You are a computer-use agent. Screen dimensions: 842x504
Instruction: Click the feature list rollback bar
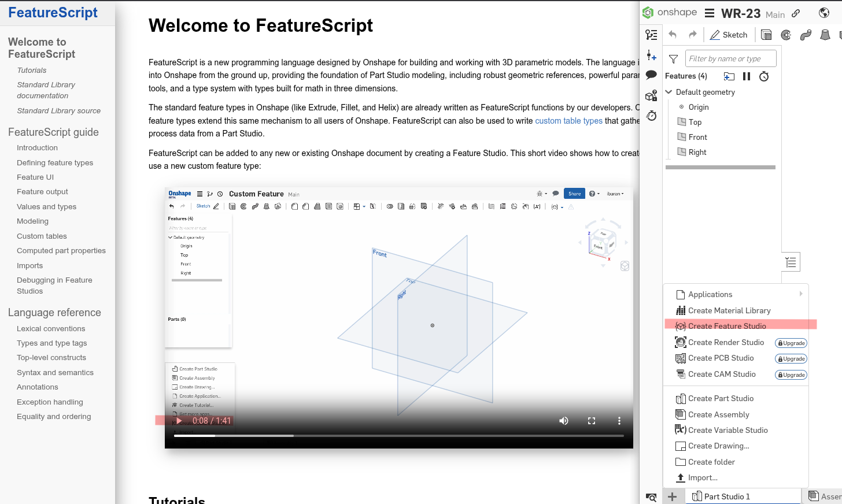tap(721, 168)
